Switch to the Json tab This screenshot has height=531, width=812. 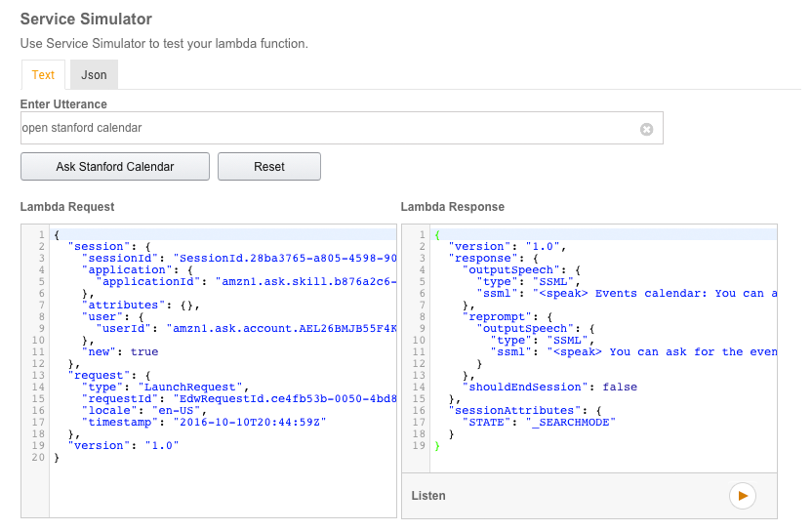click(94, 75)
